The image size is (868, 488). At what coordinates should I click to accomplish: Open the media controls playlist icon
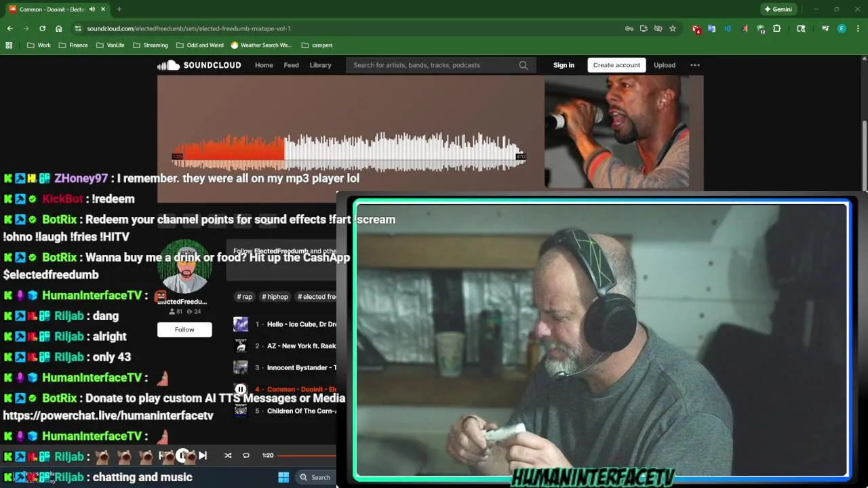[825, 28]
